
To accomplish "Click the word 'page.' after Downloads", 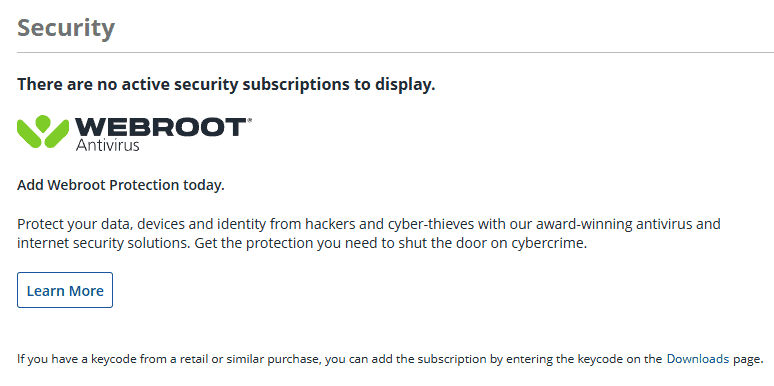I will (x=747, y=359).
